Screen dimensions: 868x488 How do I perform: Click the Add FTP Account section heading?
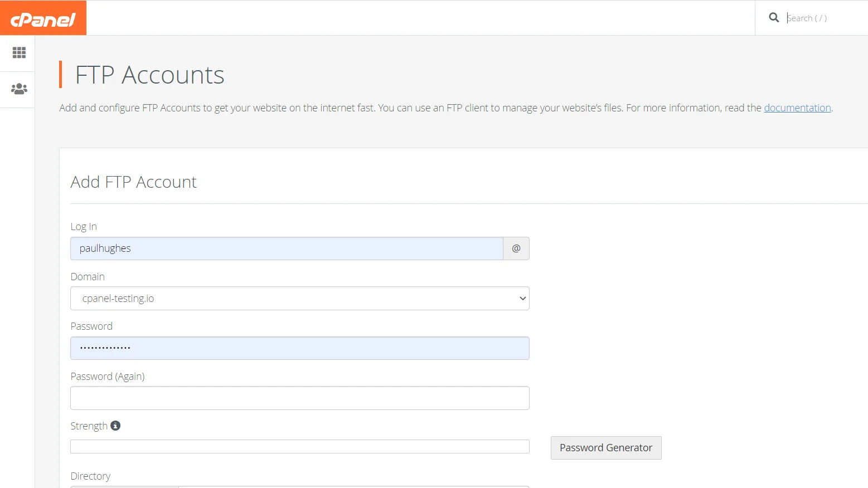(133, 182)
